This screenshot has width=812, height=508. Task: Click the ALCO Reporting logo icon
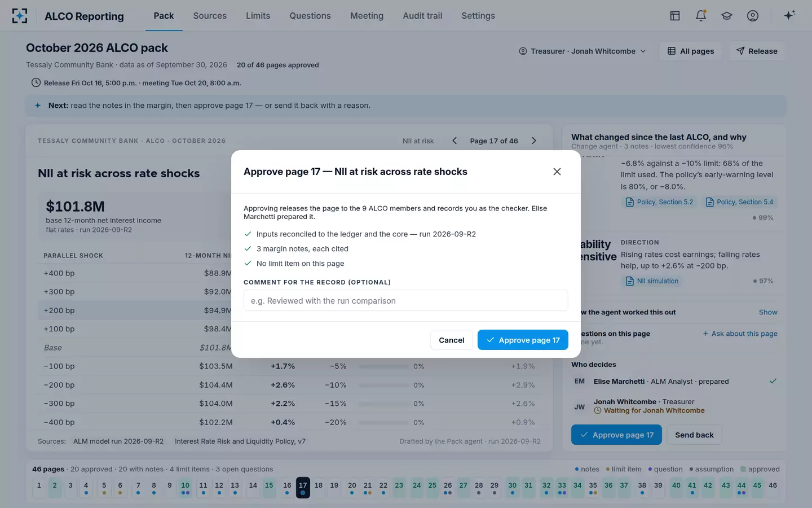pyautogui.click(x=20, y=16)
